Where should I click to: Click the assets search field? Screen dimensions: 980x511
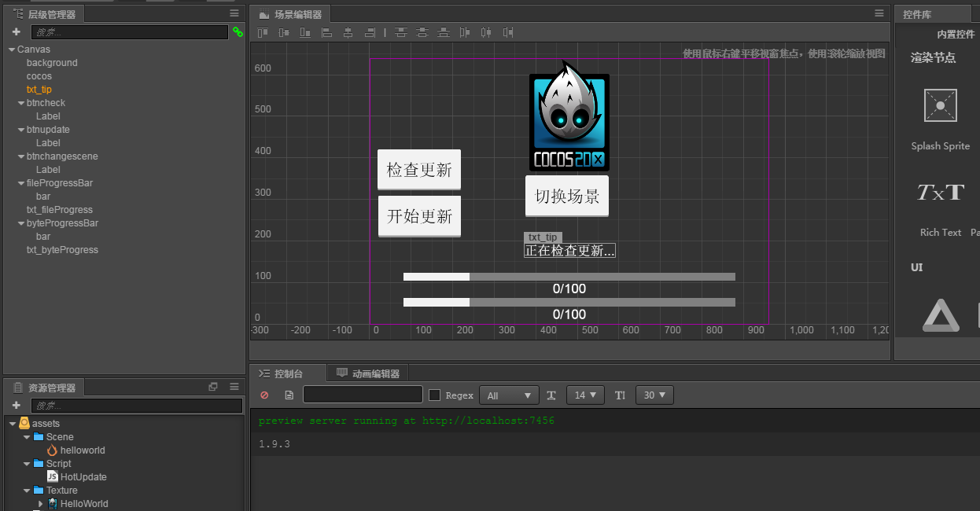pyautogui.click(x=137, y=406)
